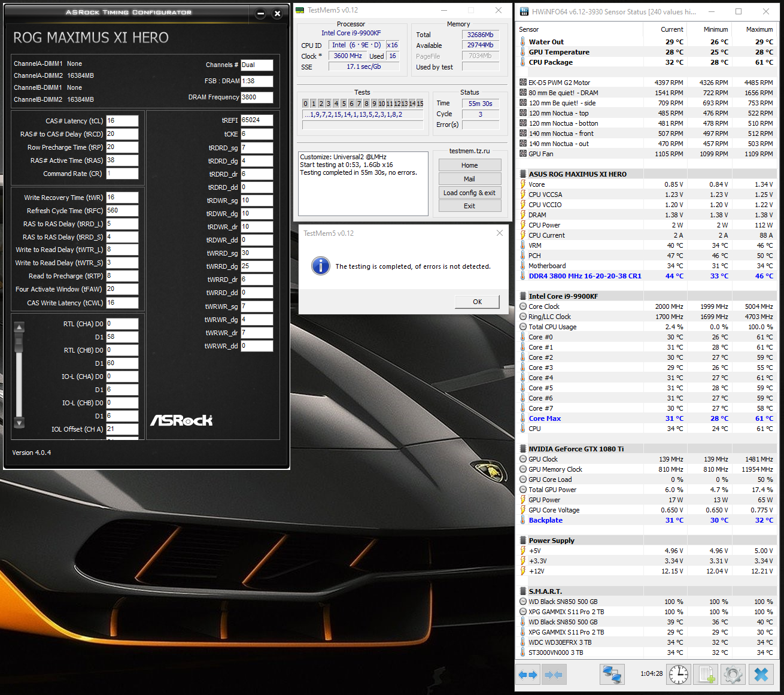Click the Maximum column header in HWiNFO
The image size is (784, 695).
point(754,29)
